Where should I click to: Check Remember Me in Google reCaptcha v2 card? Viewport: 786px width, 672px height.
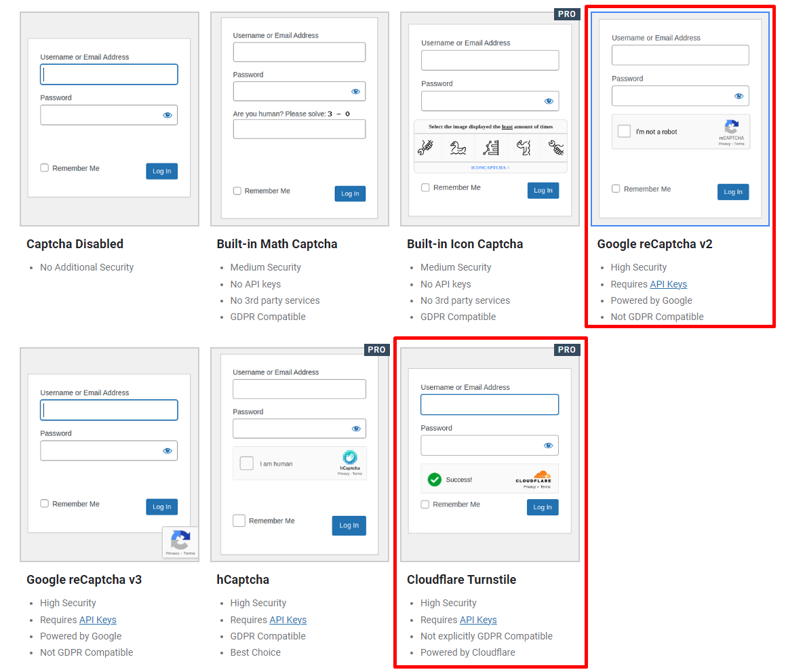tap(616, 189)
